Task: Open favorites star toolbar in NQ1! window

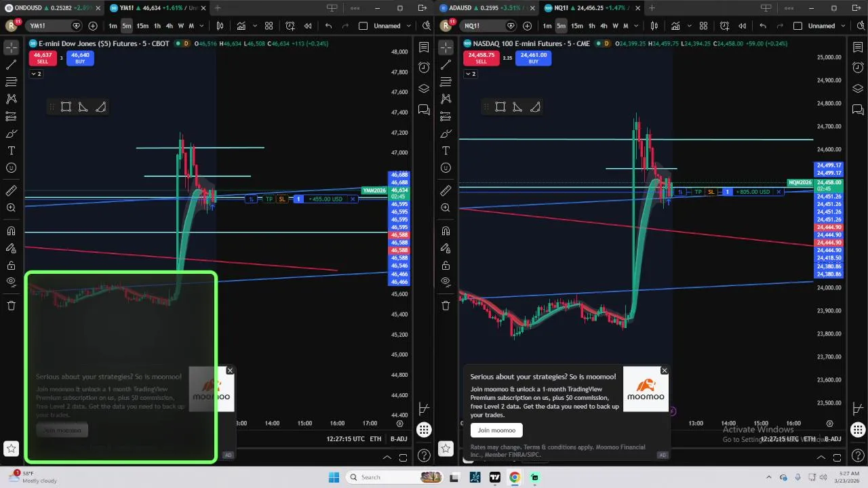Action: coord(446,448)
